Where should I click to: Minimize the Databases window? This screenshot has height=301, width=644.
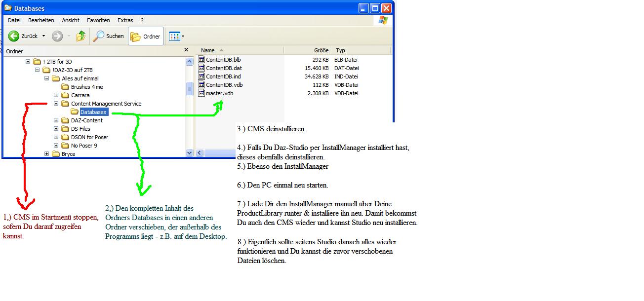[x=364, y=8]
